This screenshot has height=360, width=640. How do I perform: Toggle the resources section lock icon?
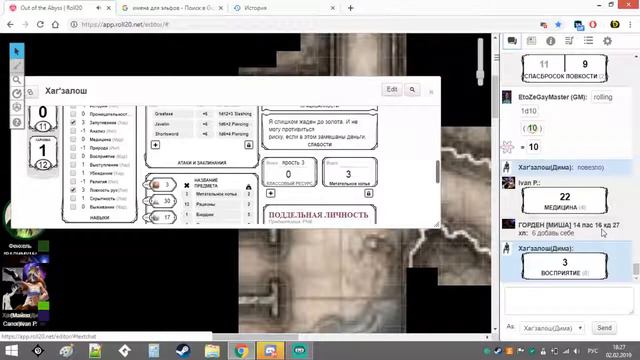pos(369,193)
